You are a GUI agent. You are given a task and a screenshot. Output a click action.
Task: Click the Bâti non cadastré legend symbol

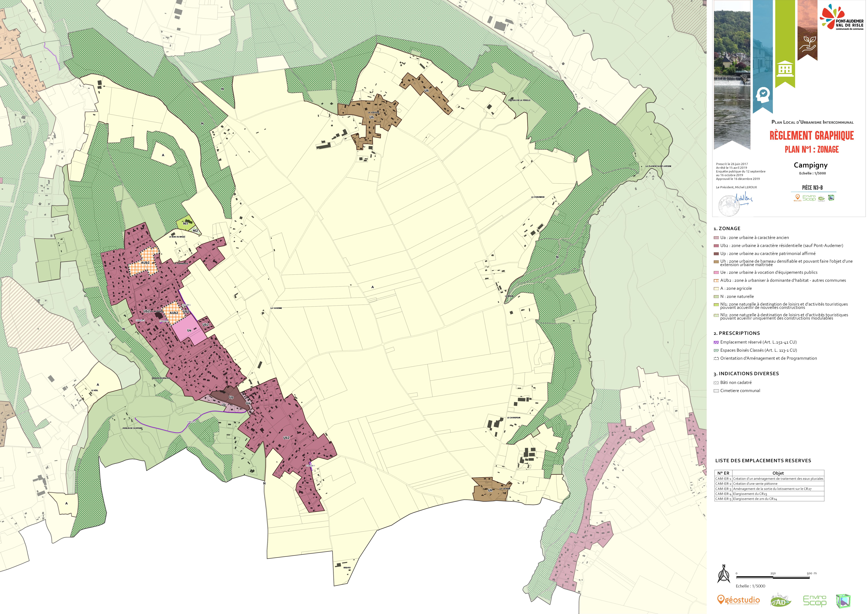[x=716, y=383]
